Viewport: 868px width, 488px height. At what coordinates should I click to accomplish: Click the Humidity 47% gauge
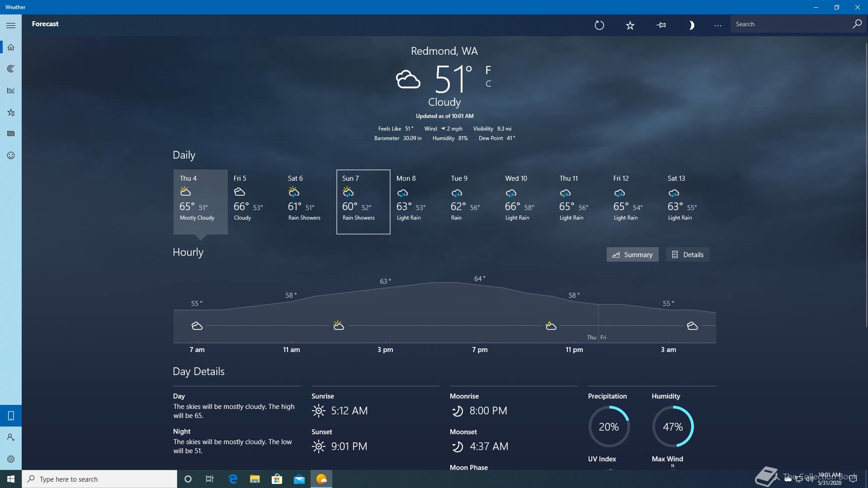tap(673, 427)
